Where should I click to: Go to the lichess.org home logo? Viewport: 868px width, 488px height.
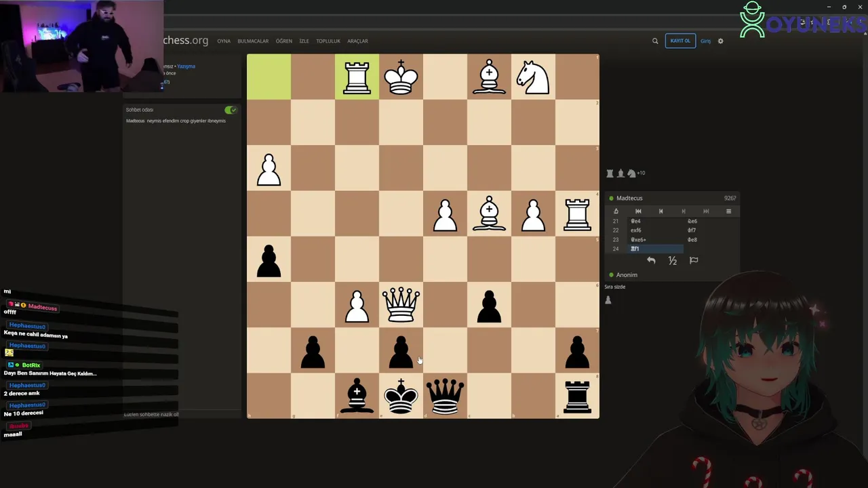pos(185,40)
